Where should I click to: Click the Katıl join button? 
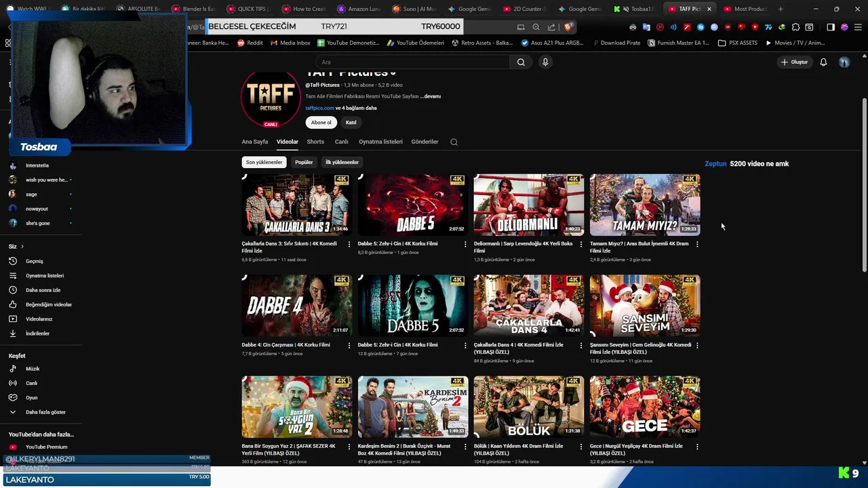click(351, 123)
